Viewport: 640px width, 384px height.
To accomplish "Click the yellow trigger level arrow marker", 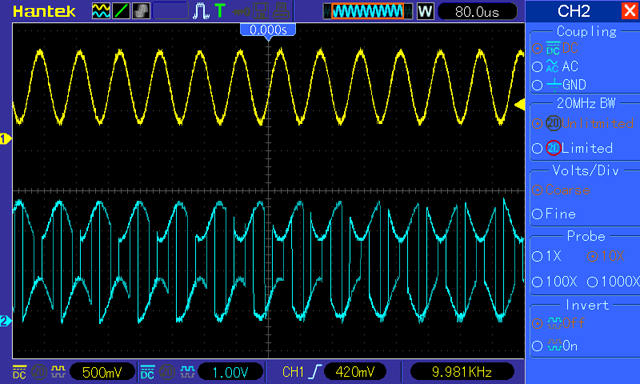I will pos(520,104).
